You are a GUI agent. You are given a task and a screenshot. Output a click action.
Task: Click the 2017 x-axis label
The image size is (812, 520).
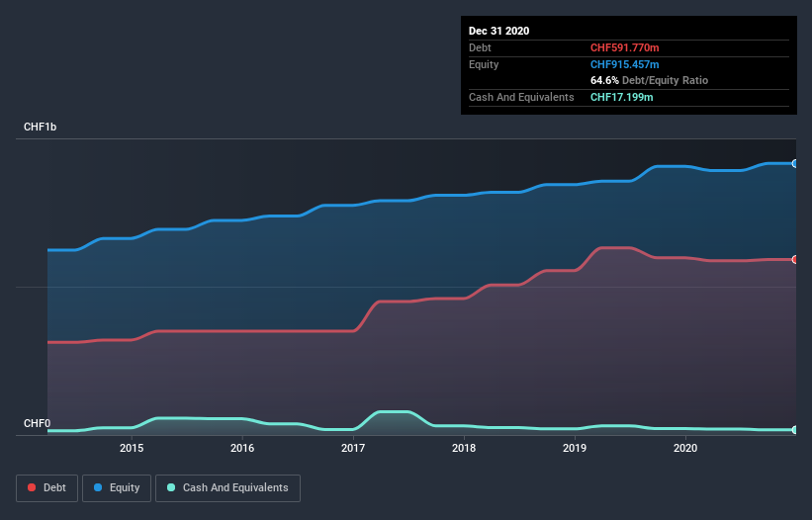(x=353, y=448)
